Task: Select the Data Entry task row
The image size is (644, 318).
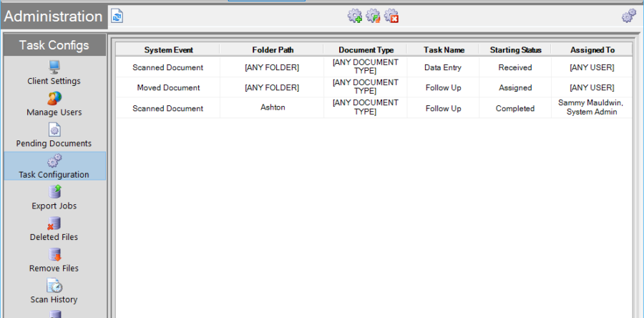Action: pyautogui.click(x=442, y=67)
